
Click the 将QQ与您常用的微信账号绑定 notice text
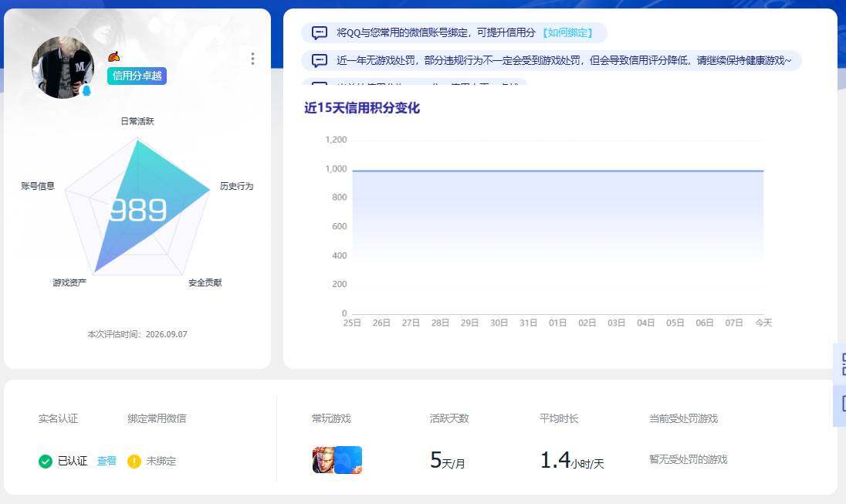coord(436,33)
